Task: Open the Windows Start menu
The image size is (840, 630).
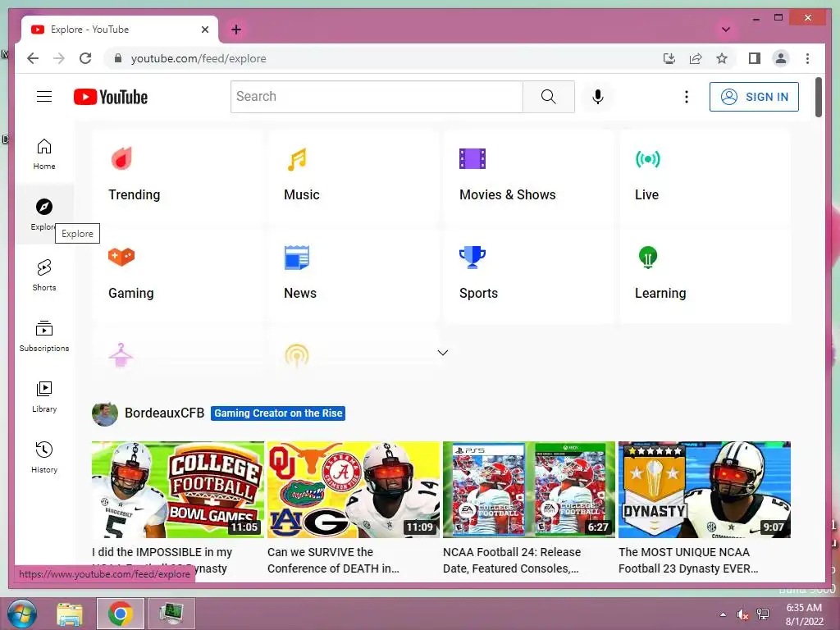Action: (21, 614)
